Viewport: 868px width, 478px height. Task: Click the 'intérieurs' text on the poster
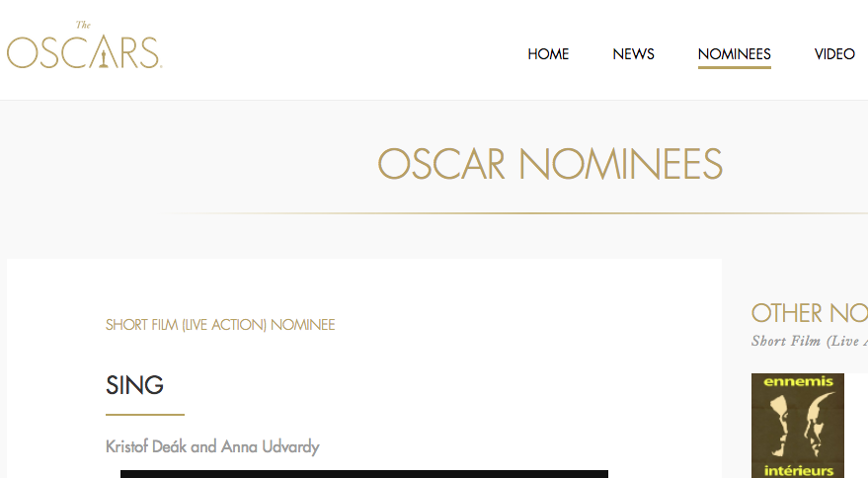tap(797, 470)
